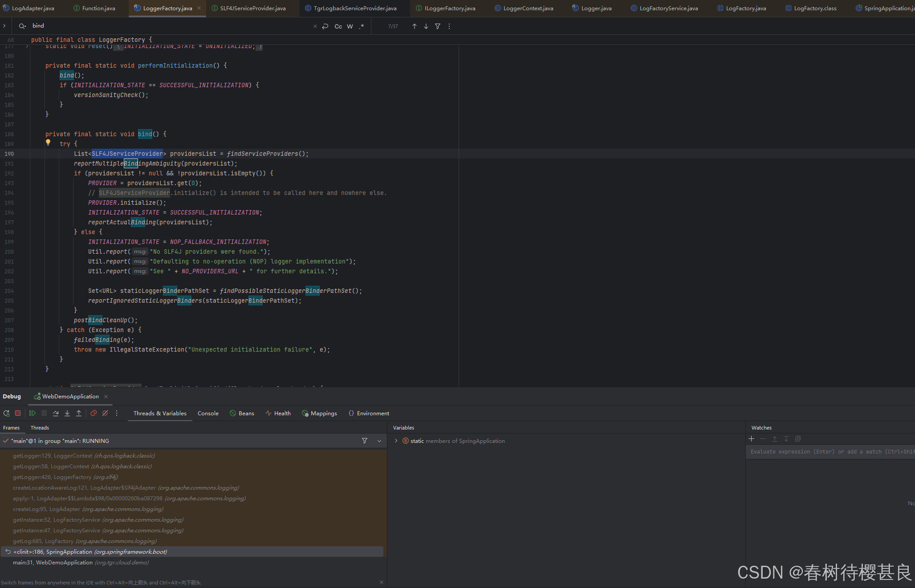Viewport: 915px width, 588px height.
Task: Open more debugger actions menu
Action: point(117,413)
